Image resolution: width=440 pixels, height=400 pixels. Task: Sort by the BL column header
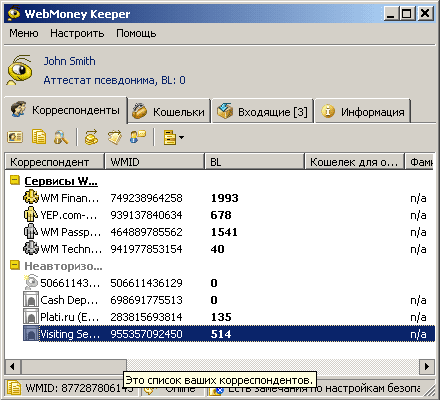click(x=255, y=162)
